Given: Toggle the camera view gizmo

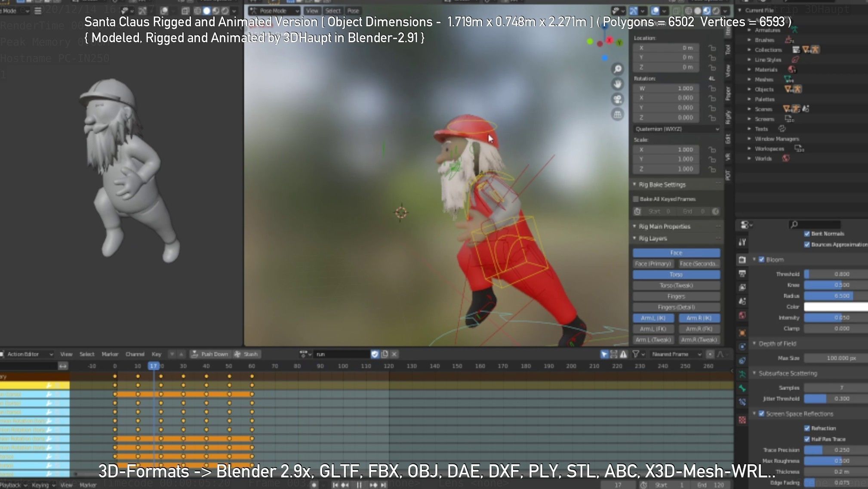Looking at the screenshot, I should coord(618,99).
